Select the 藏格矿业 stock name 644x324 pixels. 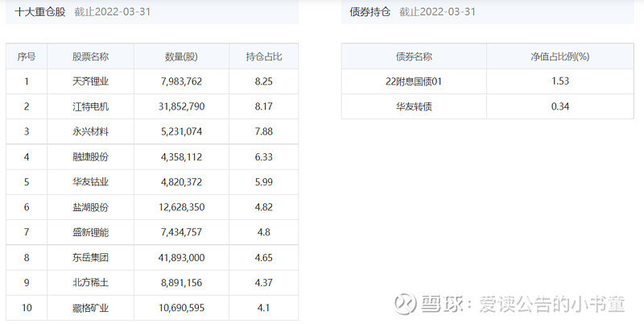coord(90,308)
